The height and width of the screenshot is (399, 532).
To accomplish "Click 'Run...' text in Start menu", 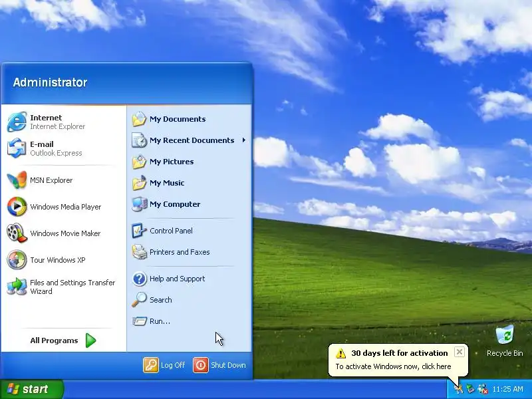I will [160, 321].
